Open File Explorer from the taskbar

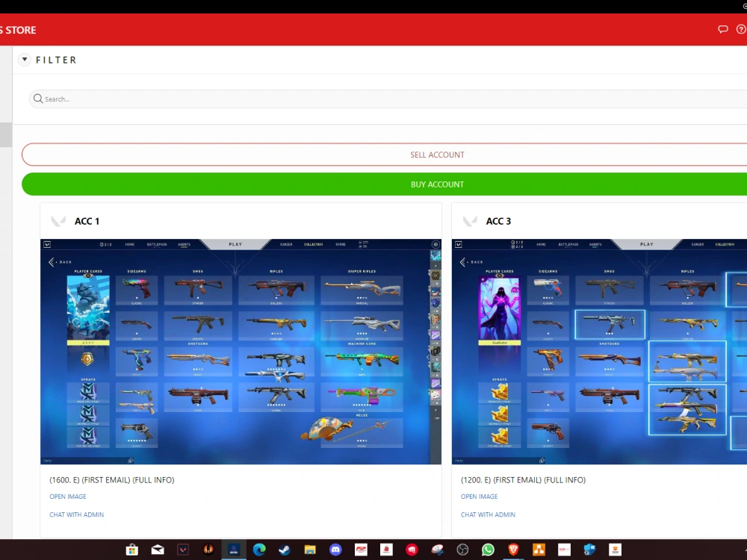pyautogui.click(x=310, y=550)
